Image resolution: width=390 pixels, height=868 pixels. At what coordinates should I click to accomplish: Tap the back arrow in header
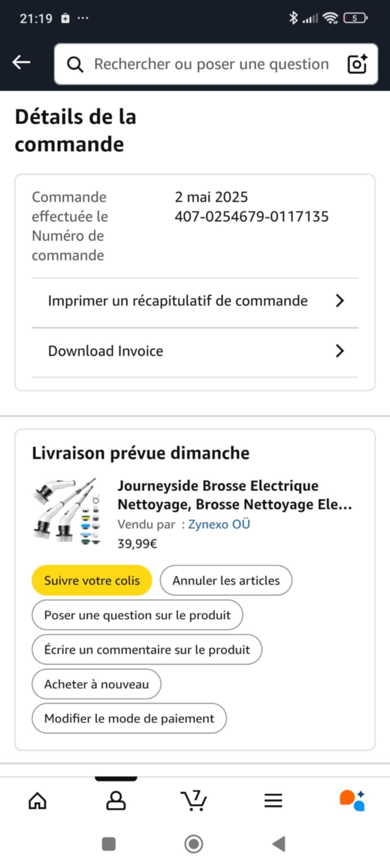click(x=21, y=62)
